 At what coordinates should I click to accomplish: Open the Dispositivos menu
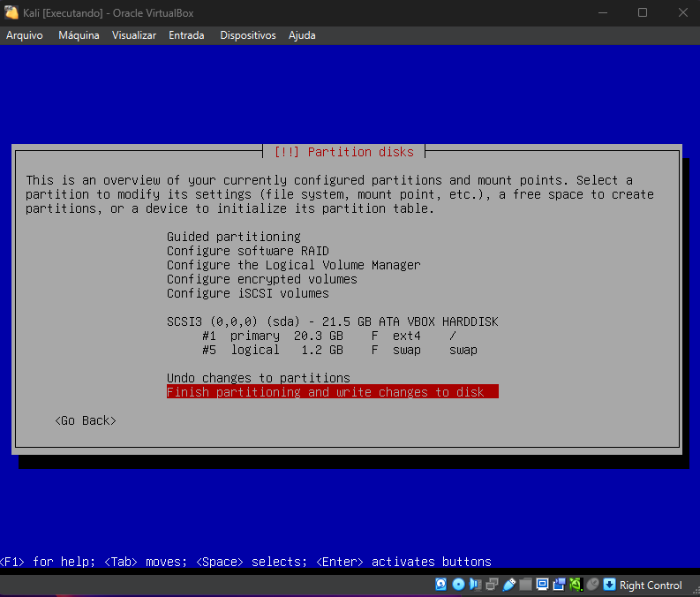coord(247,35)
